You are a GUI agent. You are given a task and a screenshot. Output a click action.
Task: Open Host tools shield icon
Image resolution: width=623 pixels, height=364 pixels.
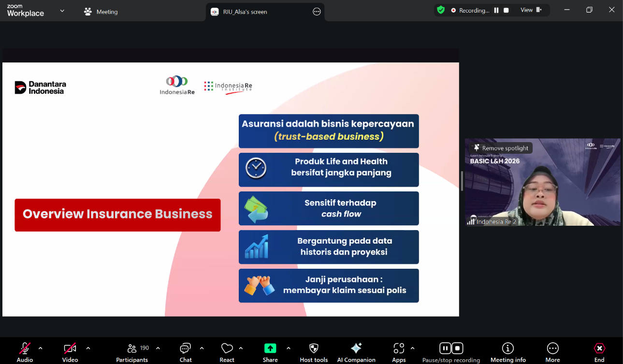click(x=314, y=349)
